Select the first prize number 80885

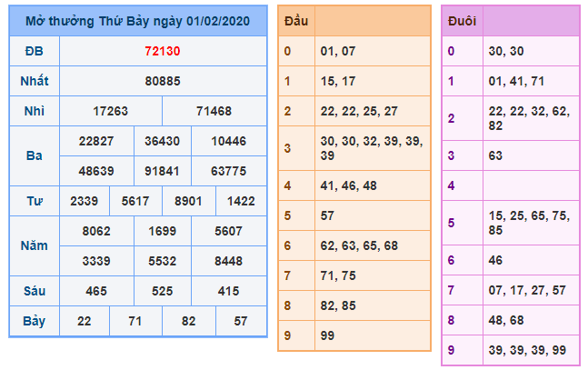[163, 81]
